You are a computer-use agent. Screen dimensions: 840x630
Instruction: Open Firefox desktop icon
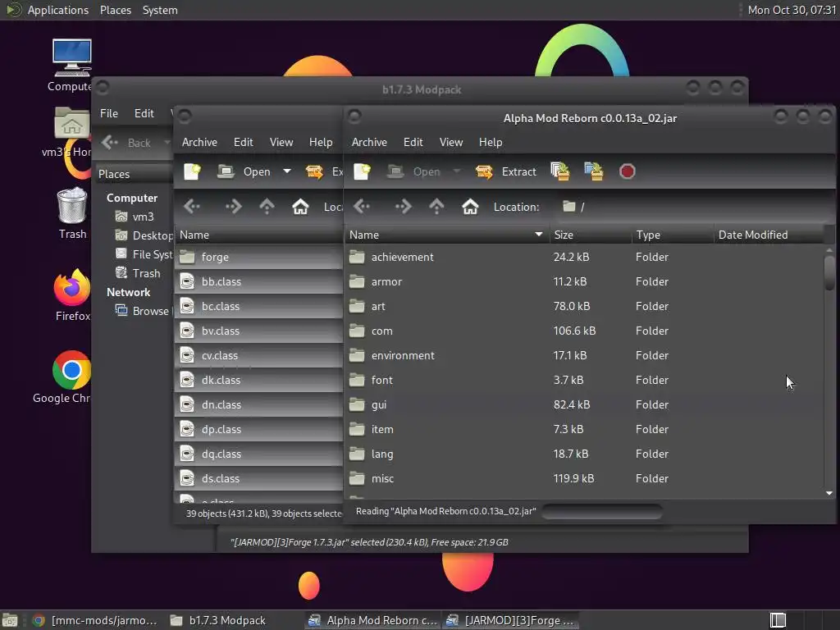pos(72,294)
